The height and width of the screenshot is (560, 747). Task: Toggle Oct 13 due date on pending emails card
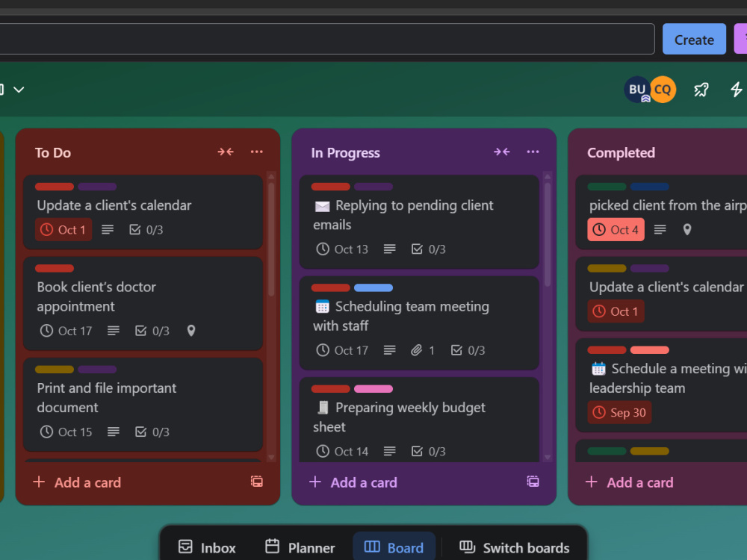point(342,249)
